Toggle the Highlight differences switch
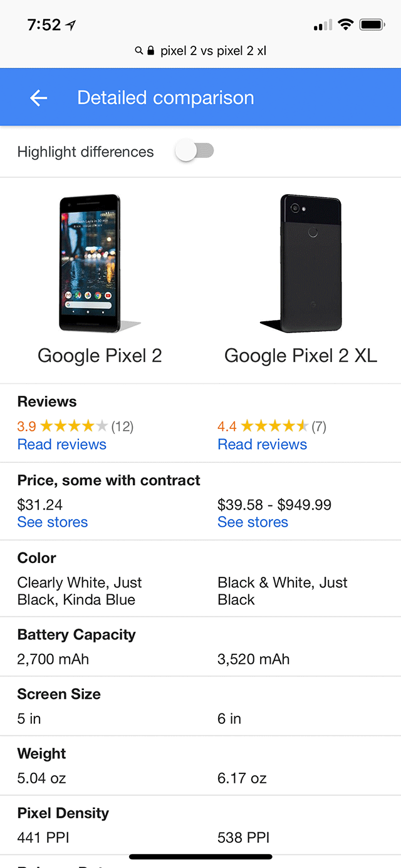This screenshot has width=401, height=868. pyautogui.click(x=195, y=152)
